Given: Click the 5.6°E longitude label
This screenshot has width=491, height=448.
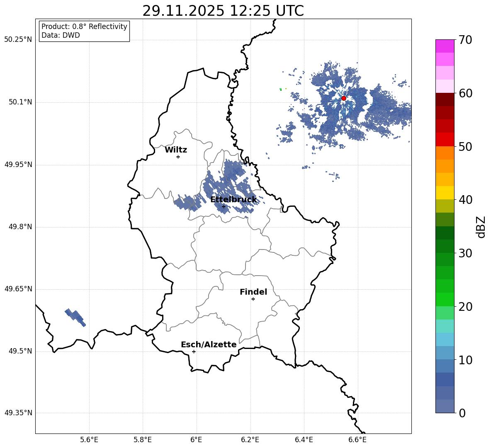Looking at the screenshot, I should coord(89,440).
